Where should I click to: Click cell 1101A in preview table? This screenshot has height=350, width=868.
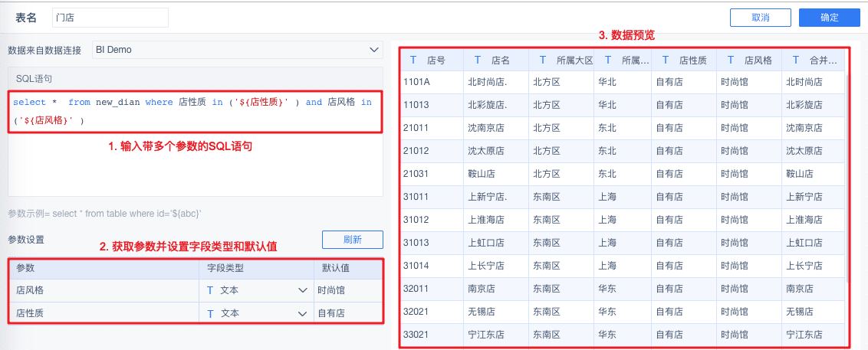point(431,83)
